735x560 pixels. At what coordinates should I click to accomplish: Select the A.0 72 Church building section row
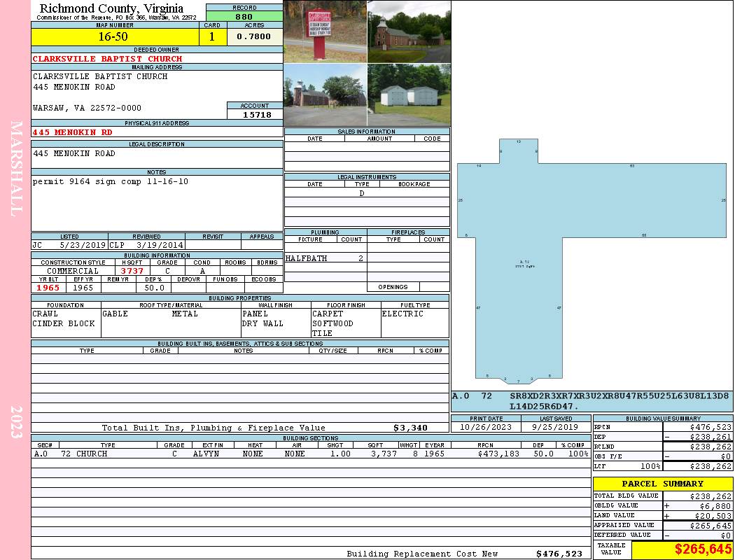pos(311,454)
